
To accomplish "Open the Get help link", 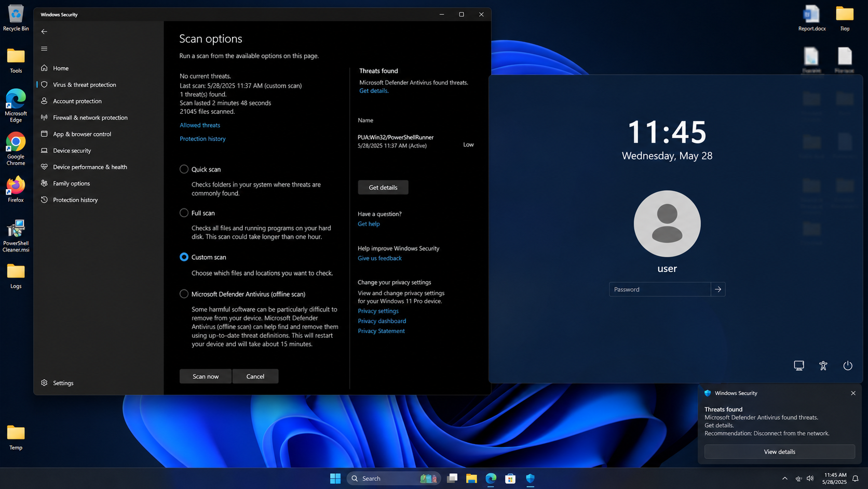I will pos(369,224).
